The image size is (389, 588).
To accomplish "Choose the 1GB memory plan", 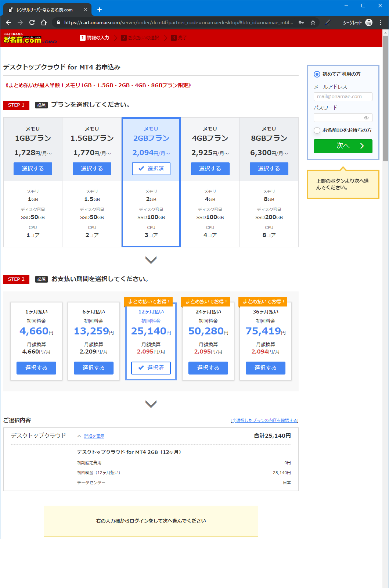I will [x=33, y=169].
